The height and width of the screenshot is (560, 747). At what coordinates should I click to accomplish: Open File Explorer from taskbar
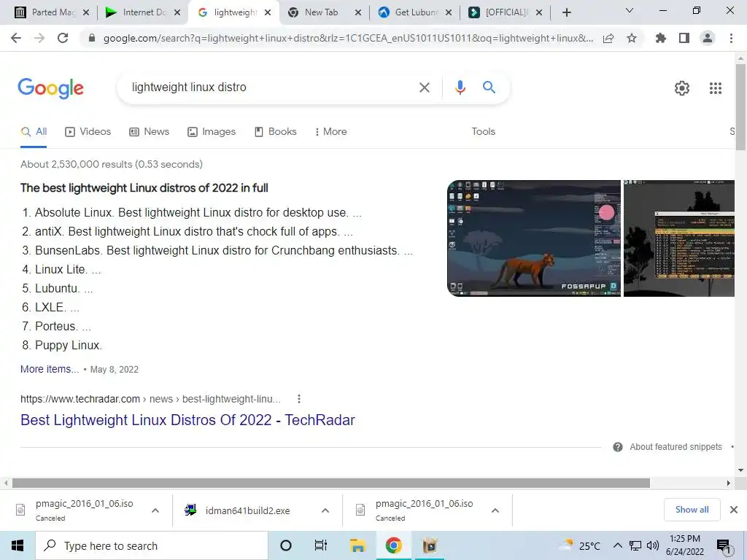point(357,545)
